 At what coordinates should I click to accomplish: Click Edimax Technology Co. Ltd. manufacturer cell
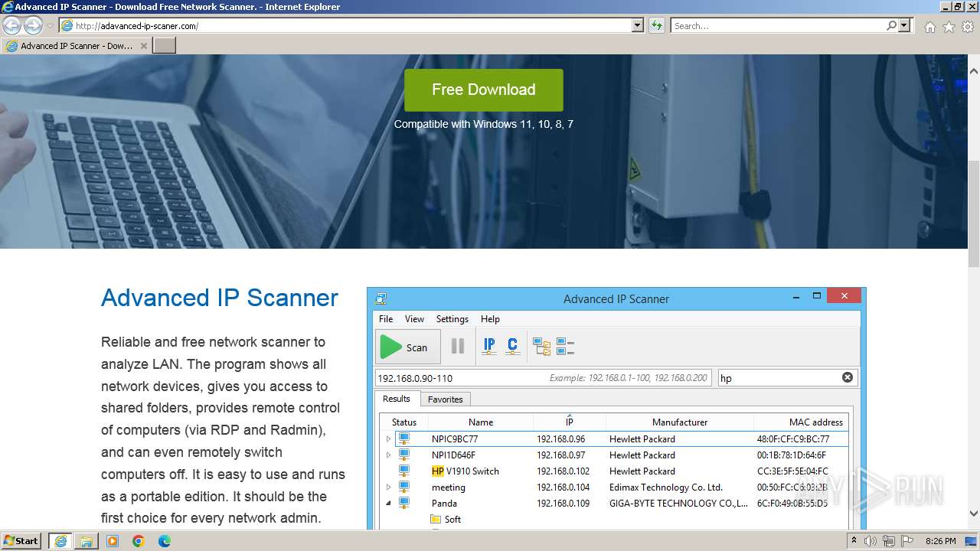(666, 487)
